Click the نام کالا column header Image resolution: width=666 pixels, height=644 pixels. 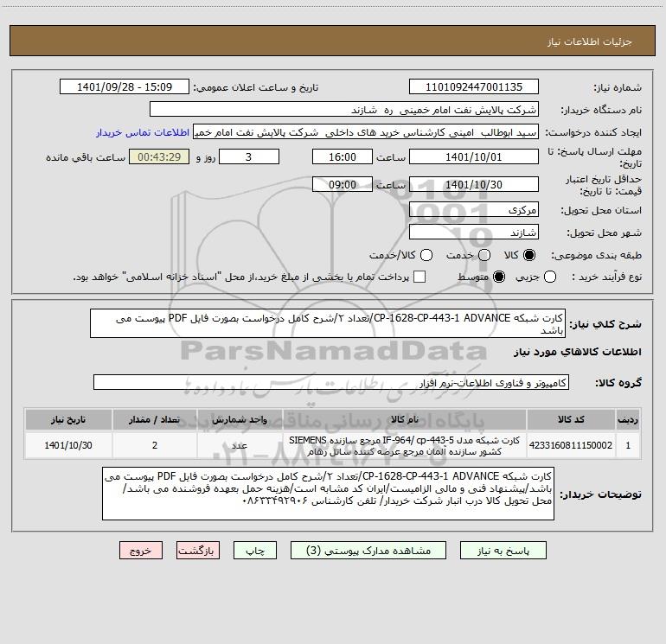[405, 419]
